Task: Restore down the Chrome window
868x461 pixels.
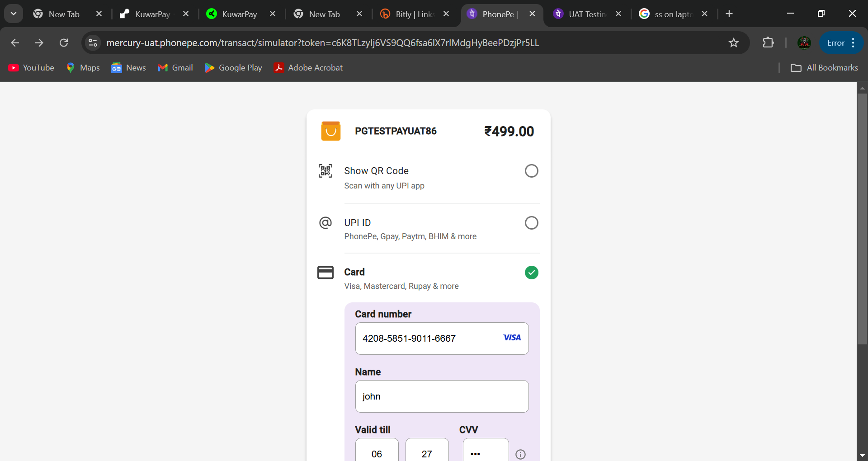Action: [x=821, y=14]
